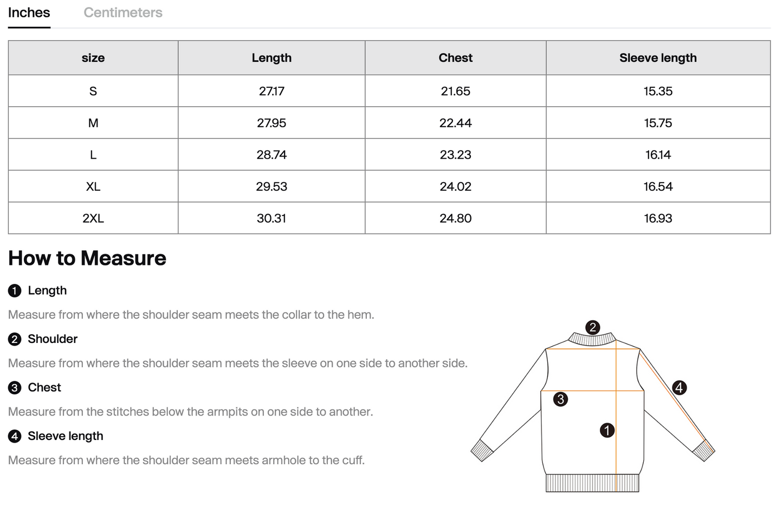Click the Length column header
This screenshot has height=532, width=783.
[x=271, y=58]
